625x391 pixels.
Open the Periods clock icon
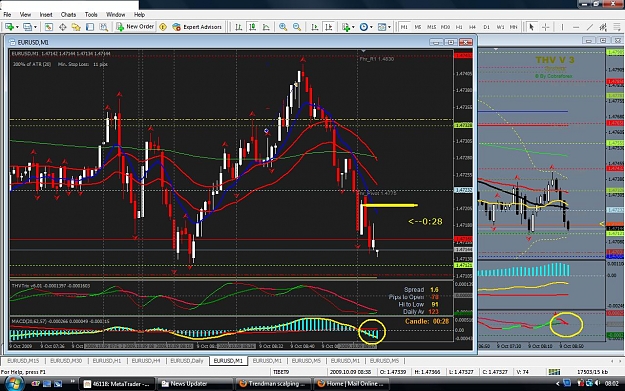[364, 27]
